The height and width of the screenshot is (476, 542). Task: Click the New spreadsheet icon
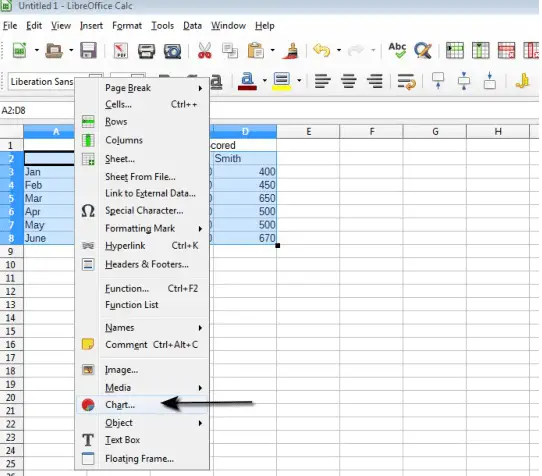(x=19, y=50)
